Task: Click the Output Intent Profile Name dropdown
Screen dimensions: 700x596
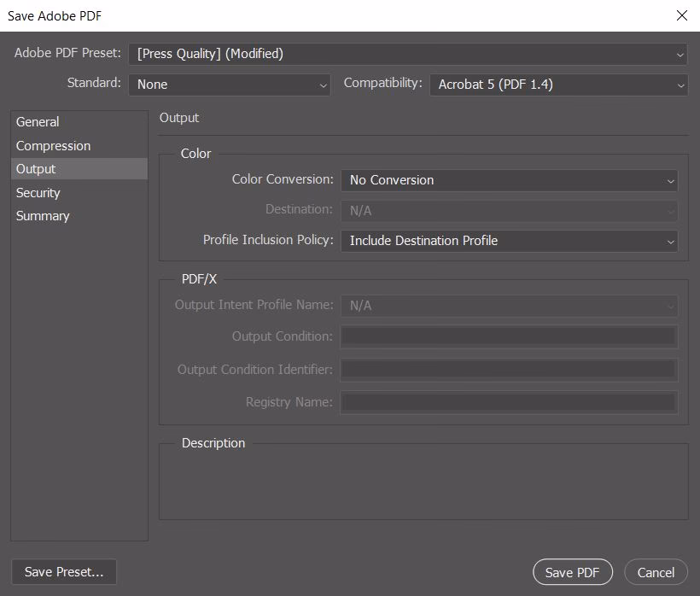Action: click(509, 306)
